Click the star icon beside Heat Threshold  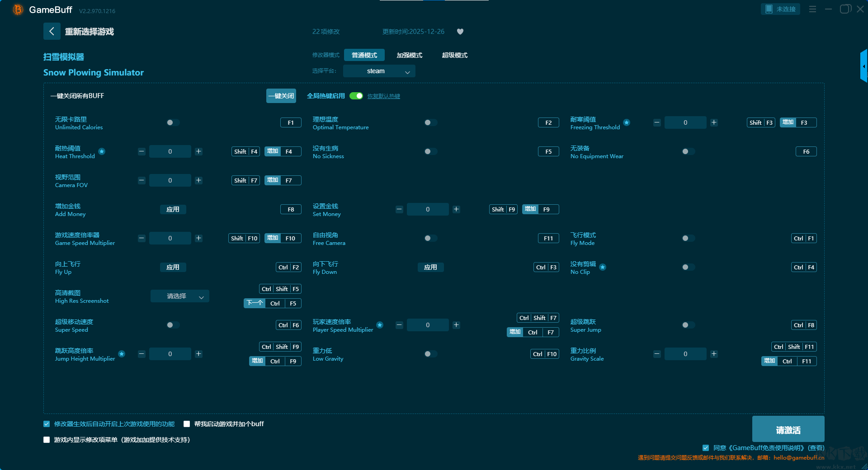[x=102, y=151]
